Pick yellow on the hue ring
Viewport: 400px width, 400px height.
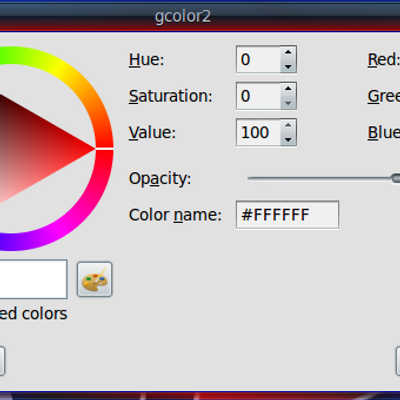[x=57, y=69]
